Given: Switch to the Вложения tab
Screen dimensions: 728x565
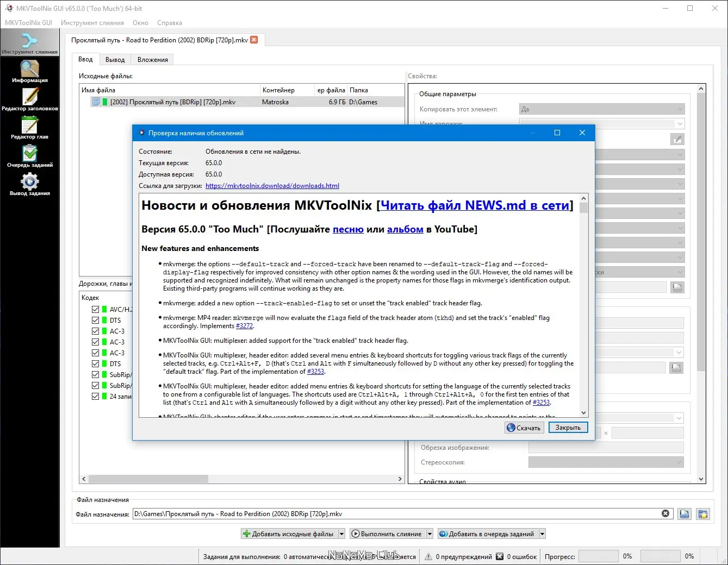Looking at the screenshot, I should [x=153, y=60].
